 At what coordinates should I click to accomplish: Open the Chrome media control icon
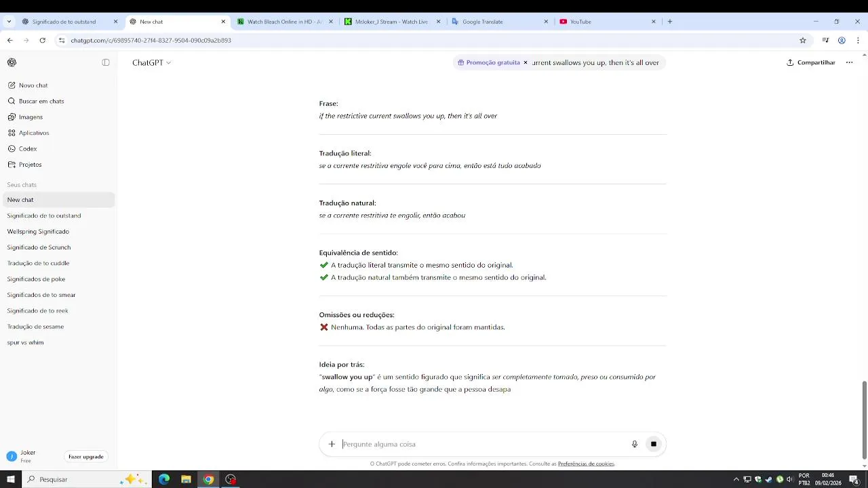pyautogui.click(x=825, y=41)
